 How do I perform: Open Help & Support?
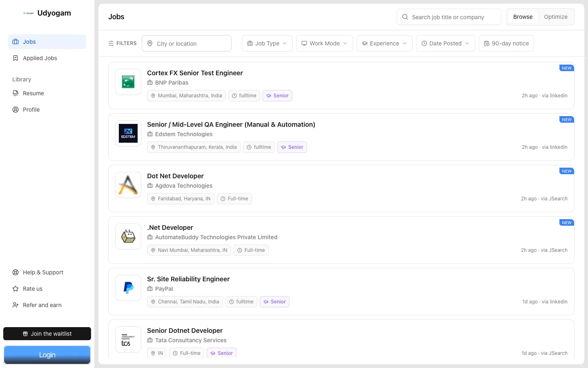point(47,272)
